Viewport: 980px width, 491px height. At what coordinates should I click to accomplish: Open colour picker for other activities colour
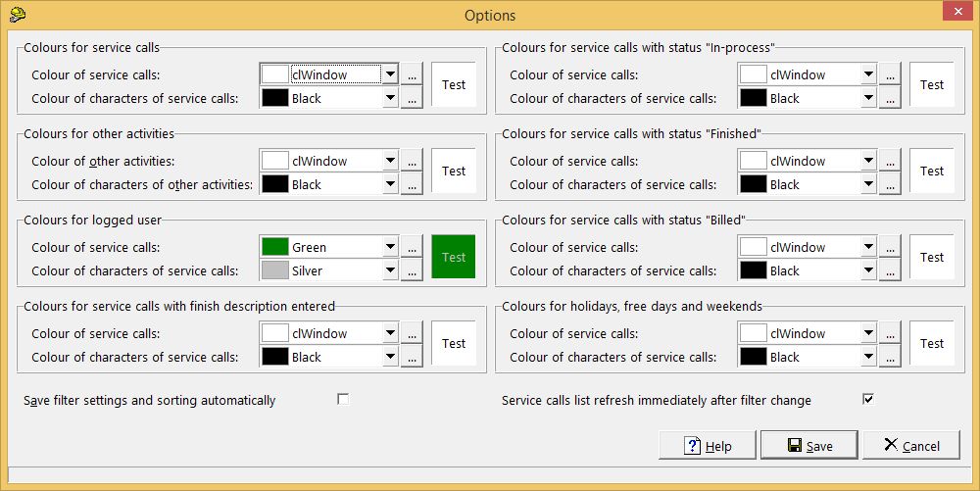coord(412,162)
